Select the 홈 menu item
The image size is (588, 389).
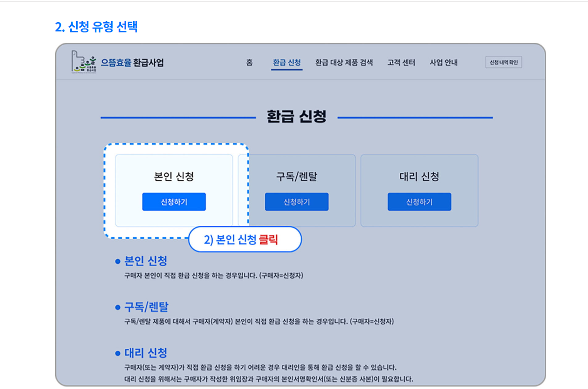pyautogui.click(x=249, y=62)
